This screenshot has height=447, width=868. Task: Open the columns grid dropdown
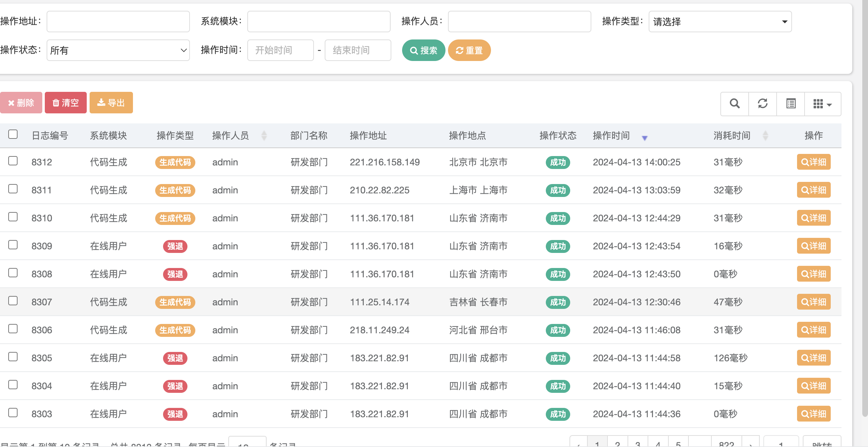[x=822, y=104]
